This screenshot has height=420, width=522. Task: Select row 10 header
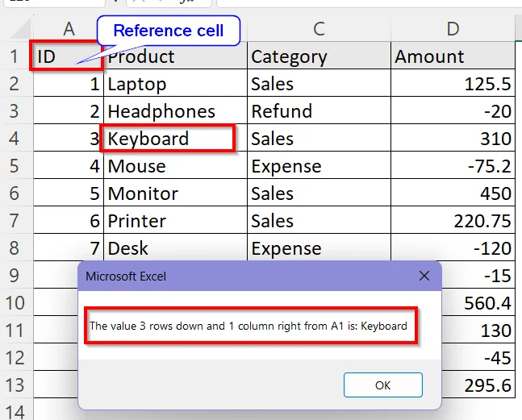click(x=15, y=302)
